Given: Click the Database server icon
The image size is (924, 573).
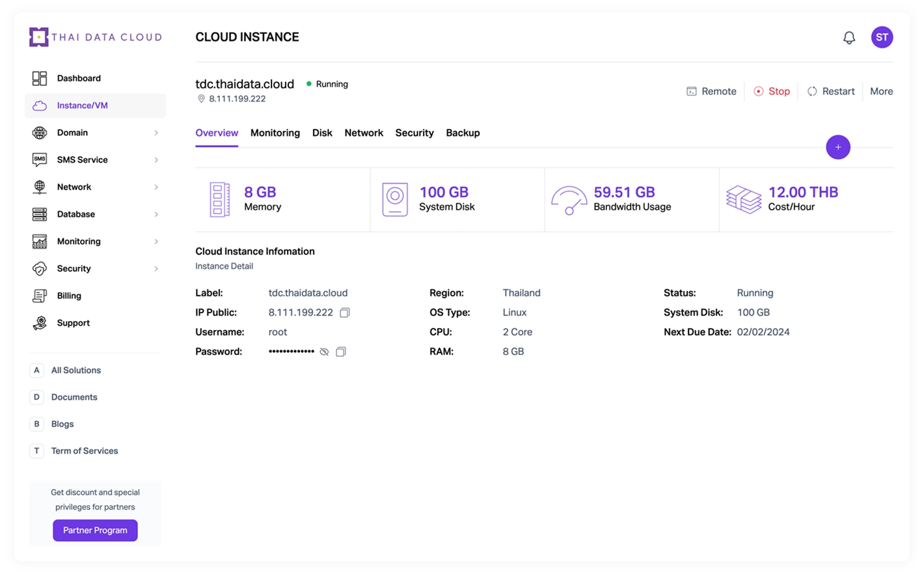Looking at the screenshot, I should 40,214.
